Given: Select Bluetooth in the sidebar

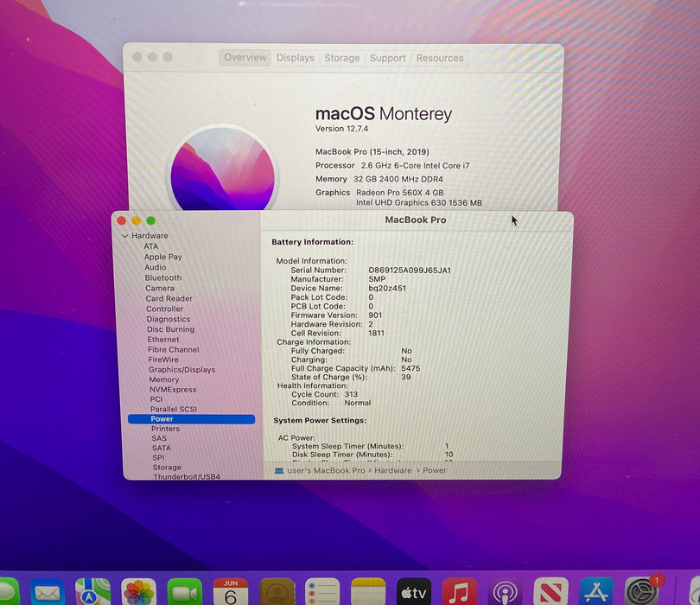Looking at the screenshot, I should tap(163, 277).
